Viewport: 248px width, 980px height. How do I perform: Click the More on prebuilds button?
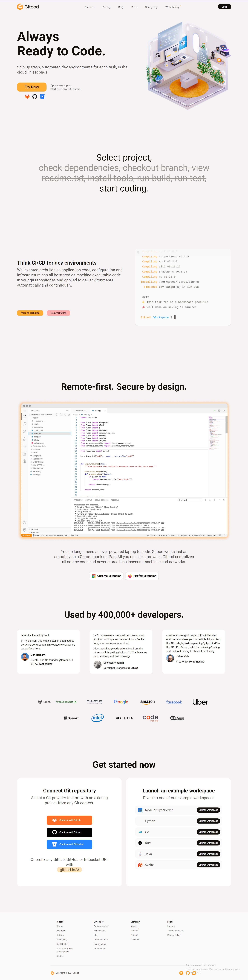tap(30, 313)
